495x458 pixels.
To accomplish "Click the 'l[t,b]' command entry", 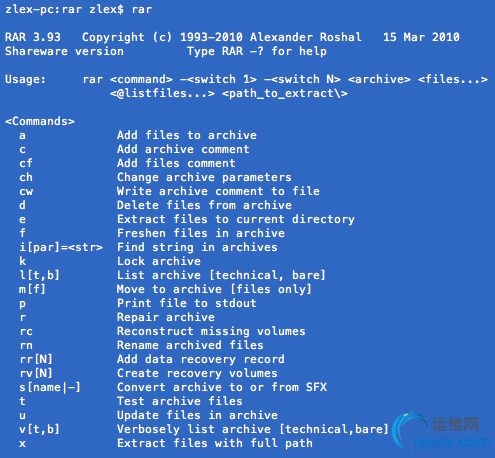I will 39,275.
